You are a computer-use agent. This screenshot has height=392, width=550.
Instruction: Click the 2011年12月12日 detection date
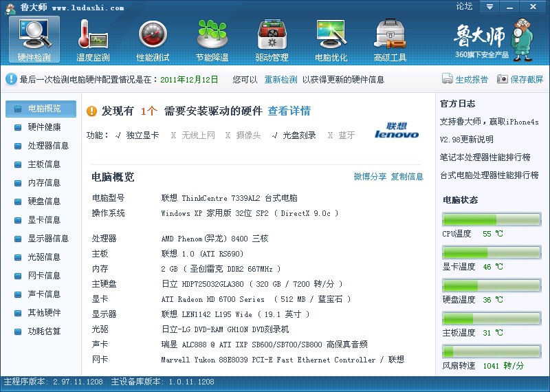pos(189,80)
